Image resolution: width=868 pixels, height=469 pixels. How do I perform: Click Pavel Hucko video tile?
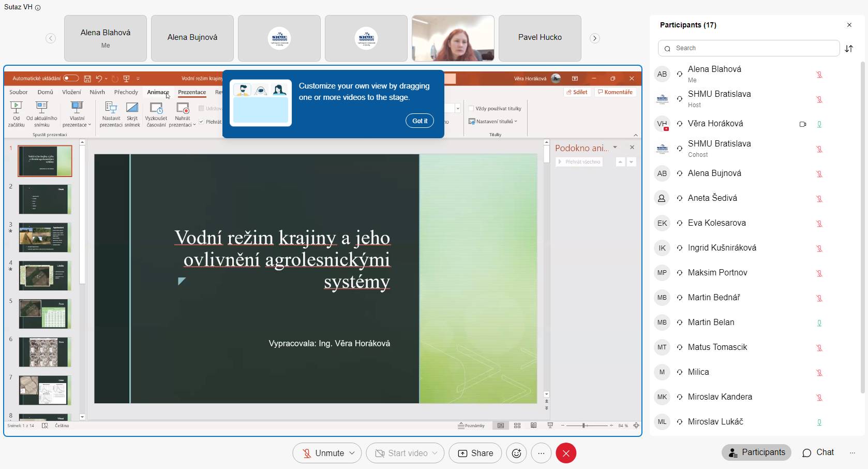click(540, 38)
